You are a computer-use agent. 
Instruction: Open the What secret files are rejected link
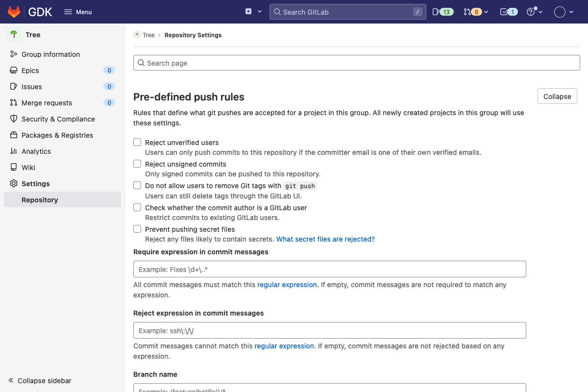(325, 239)
